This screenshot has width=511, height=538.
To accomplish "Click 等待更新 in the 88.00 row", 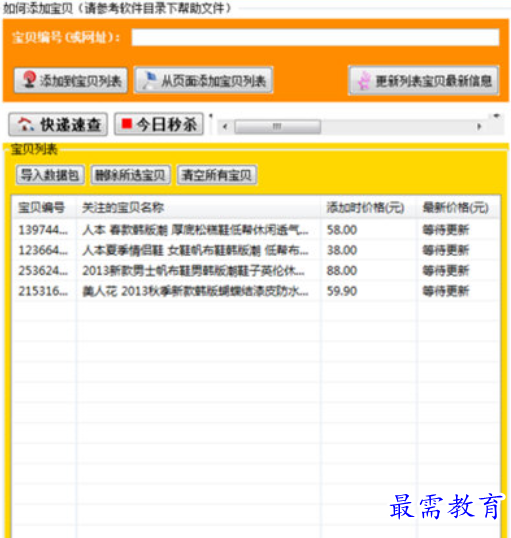I will (x=445, y=271).
